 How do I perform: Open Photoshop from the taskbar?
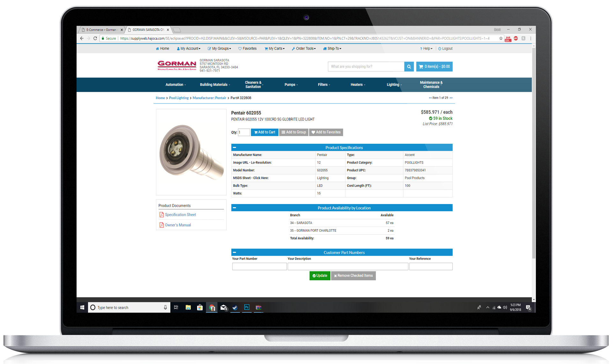pyautogui.click(x=247, y=307)
